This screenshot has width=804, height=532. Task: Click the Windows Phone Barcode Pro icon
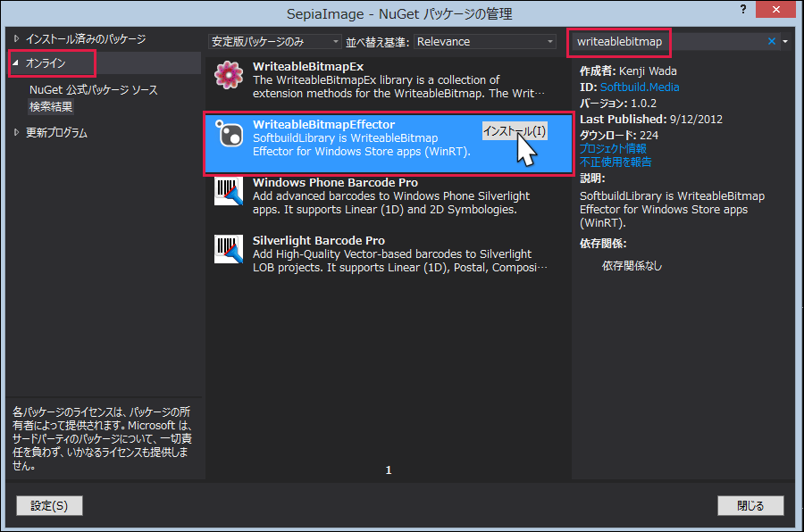tap(229, 191)
